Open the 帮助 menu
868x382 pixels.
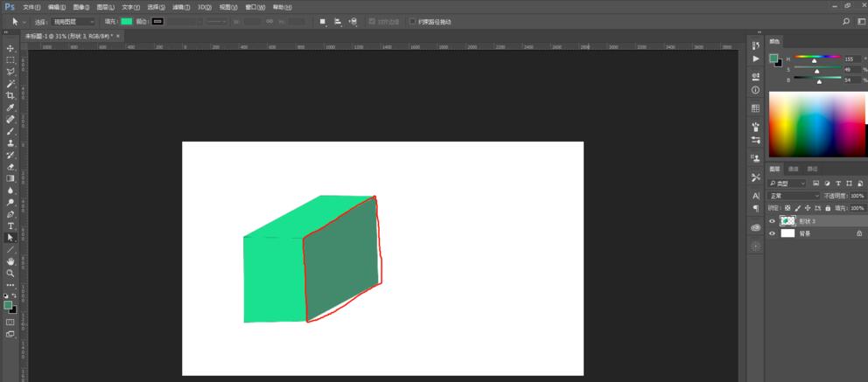pyautogui.click(x=282, y=7)
